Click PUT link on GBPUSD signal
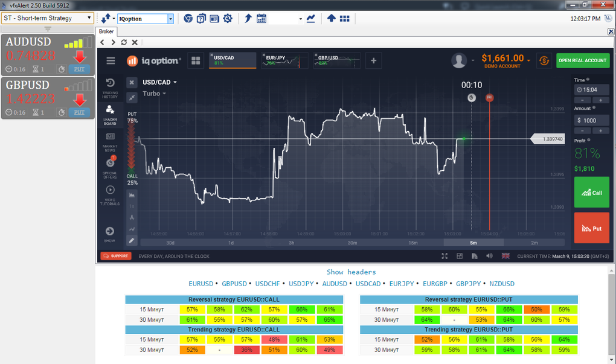Screen dimensions: 616x364 79,112
